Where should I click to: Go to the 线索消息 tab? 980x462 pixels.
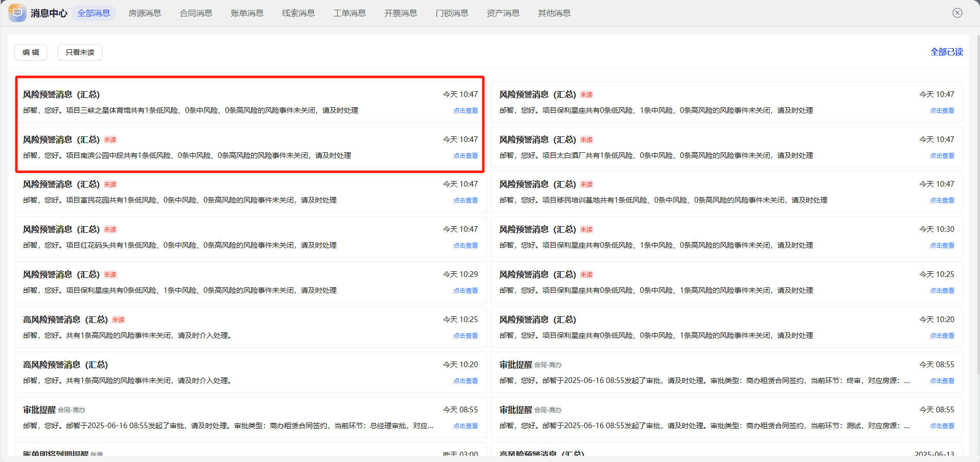298,13
